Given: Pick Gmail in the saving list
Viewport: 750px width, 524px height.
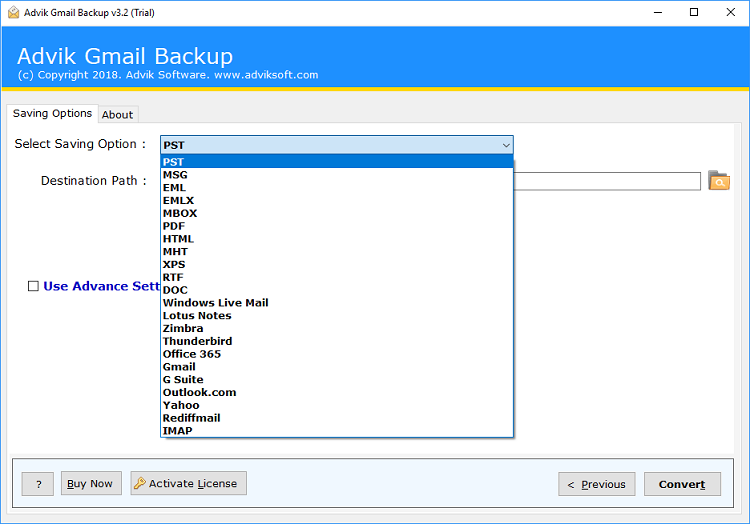Looking at the screenshot, I should pos(337,367).
